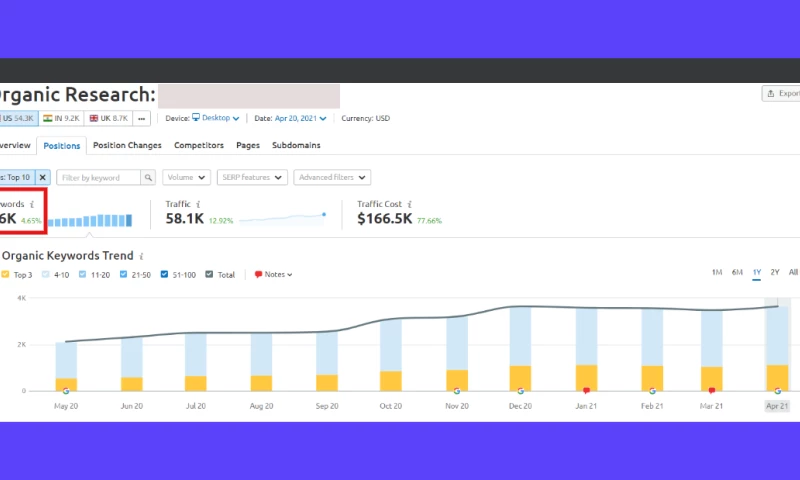Toggle the 21-50 checkbox
Screen dimensions: 800x480
123,274
